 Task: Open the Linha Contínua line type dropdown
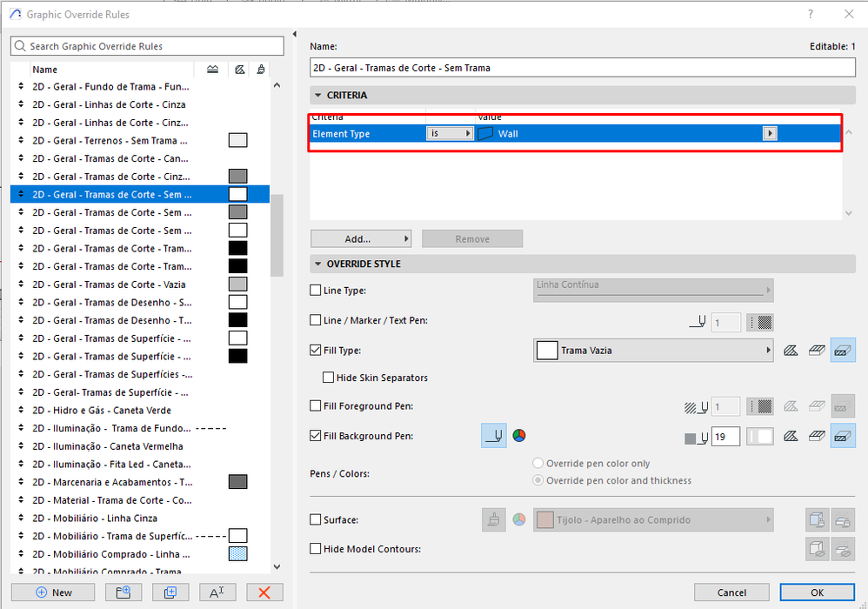653,290
